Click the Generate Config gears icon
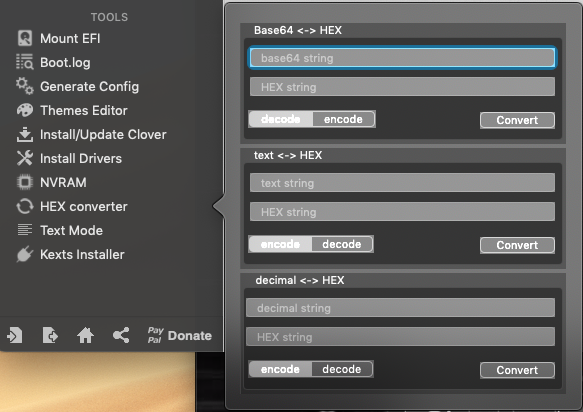Viewport: 583px width, 412px height. point(25,86)
